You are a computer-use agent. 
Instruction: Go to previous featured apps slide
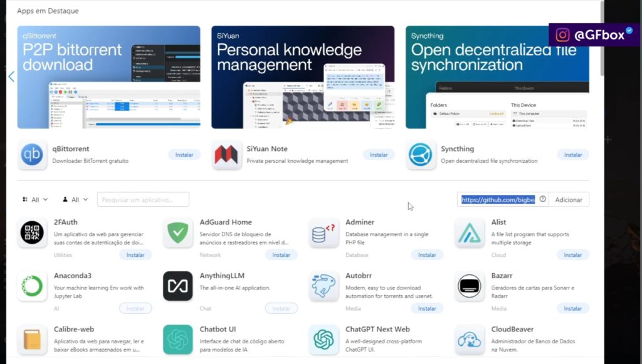point(11,76)
